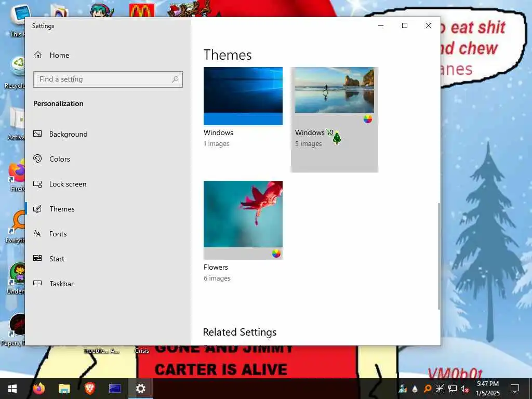This screenshot has width=532, height=399.
Task: Click the muted volume speaker icon
Action: 464,389
